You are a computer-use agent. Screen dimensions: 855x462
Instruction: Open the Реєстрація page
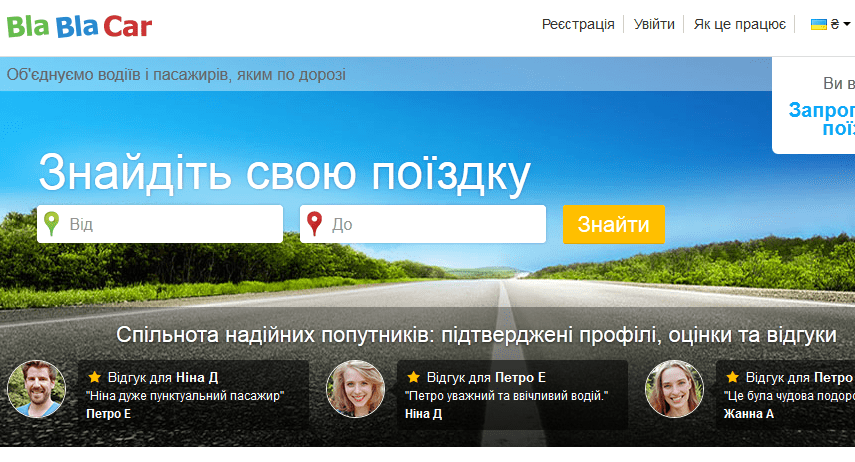coord(578,24)
